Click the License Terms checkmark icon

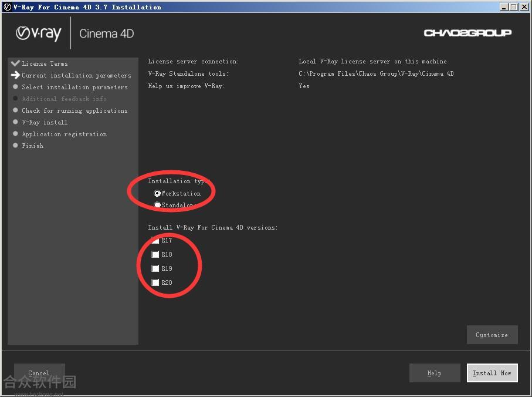tap(15, 63)
